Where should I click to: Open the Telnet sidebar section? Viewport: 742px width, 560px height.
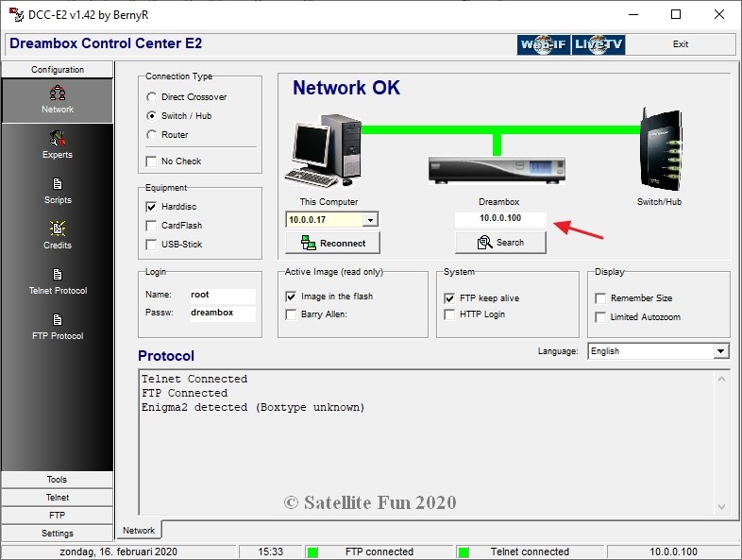(x=58, y=498)
